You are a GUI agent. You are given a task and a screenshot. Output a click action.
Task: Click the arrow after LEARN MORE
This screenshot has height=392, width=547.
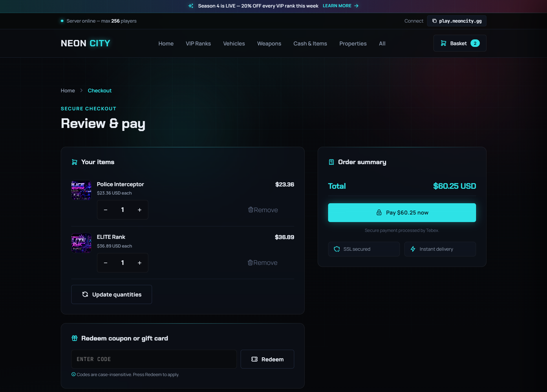(x=356, y=6)
